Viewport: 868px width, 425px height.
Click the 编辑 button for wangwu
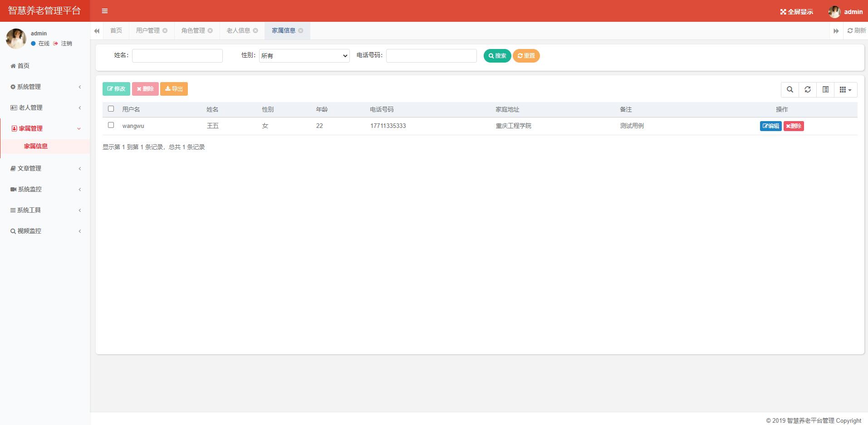pos(770,126)
